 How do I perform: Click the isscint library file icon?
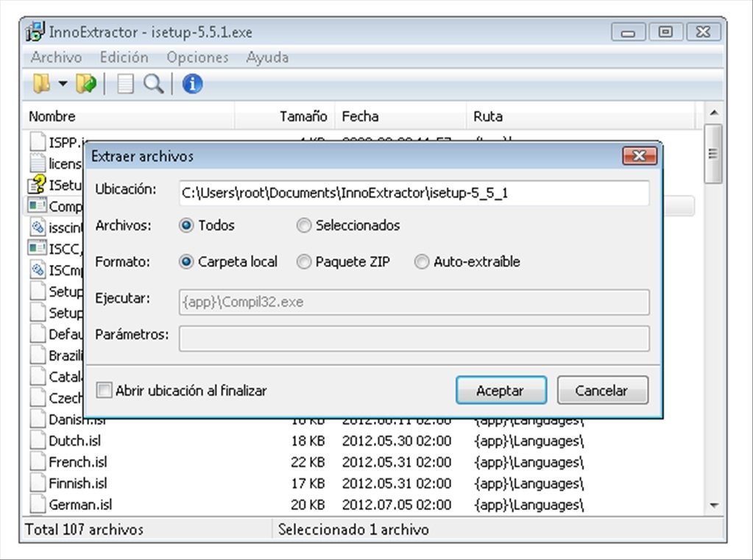coord(37,227)
